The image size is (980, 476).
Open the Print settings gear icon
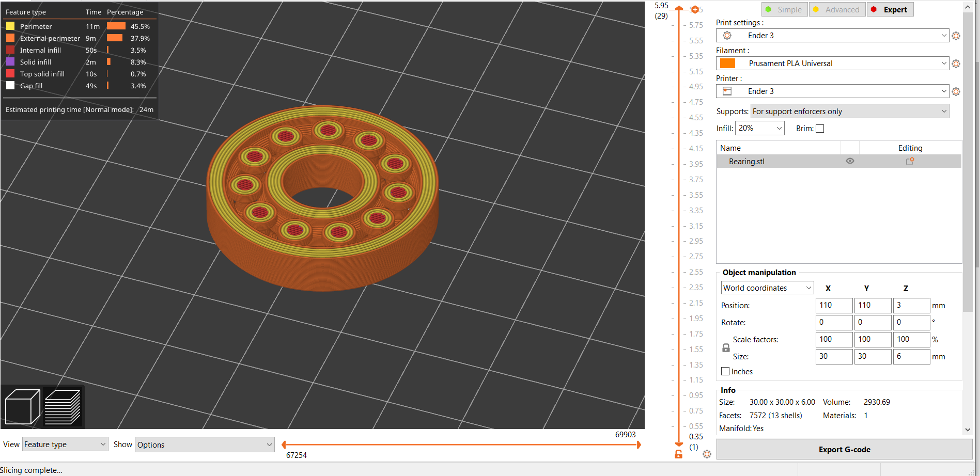click(956, 36)
